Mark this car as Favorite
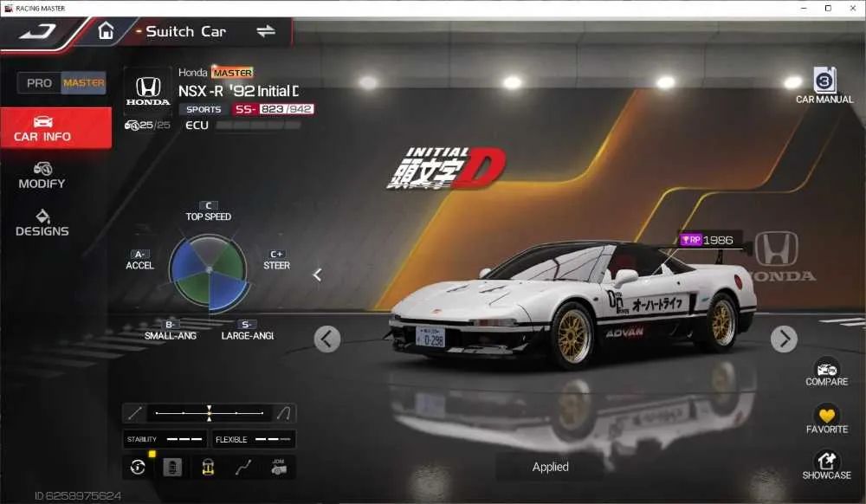The width and height of the screenshot is (866, 504). [826, 419]
